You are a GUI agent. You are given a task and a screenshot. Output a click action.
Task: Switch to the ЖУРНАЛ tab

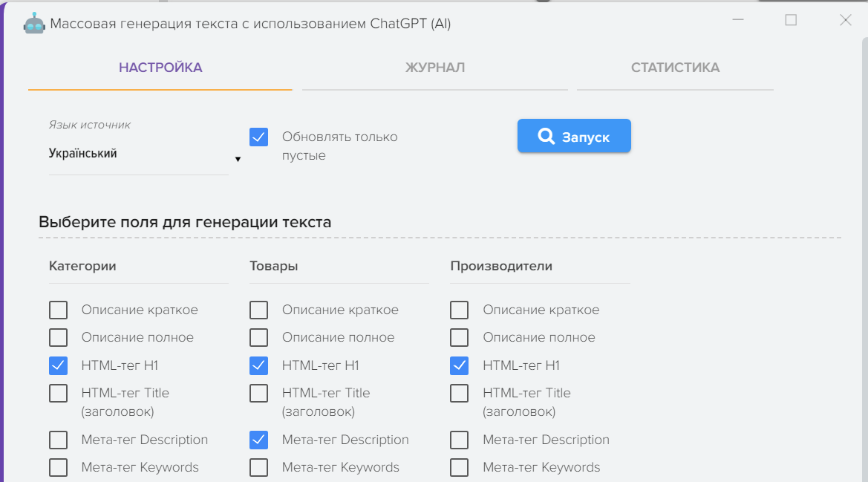(x=434, y=68)
